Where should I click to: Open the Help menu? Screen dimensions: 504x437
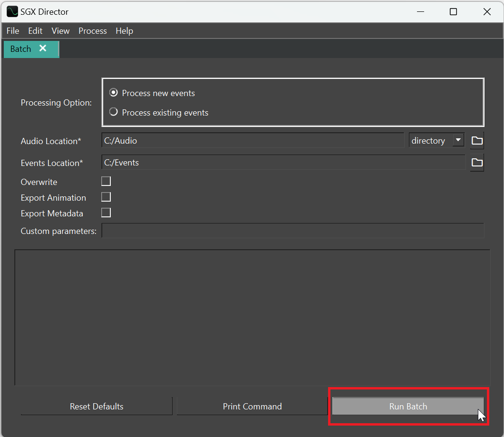tap(124, 31)
